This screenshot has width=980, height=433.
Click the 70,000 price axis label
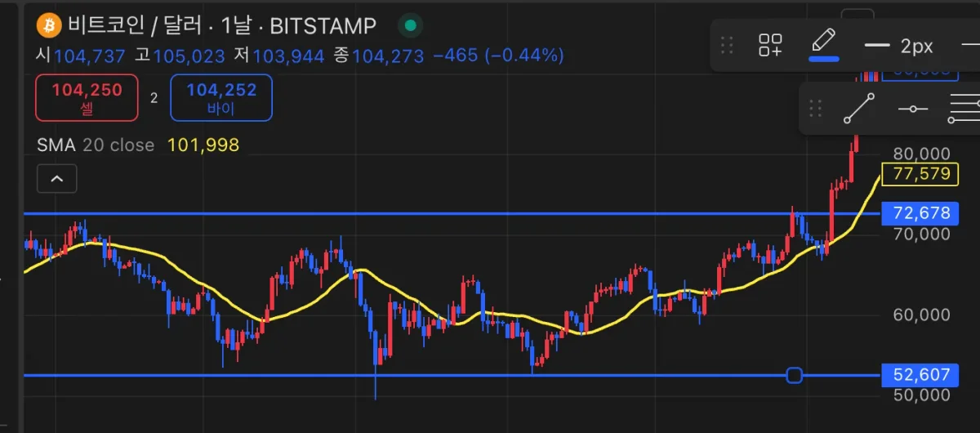pos(922,234)
